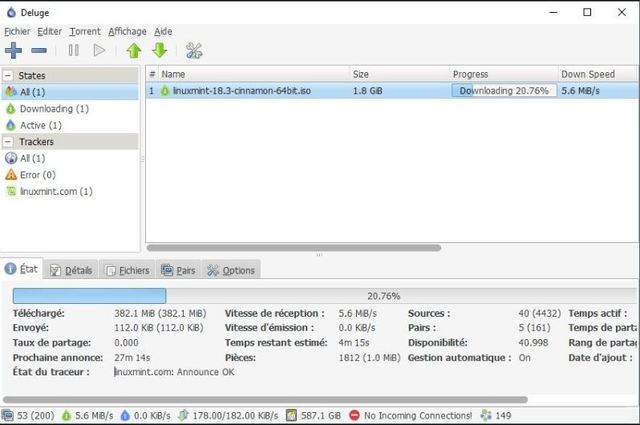Viewport: 640px width, 425px height.
Task: Click the Add torrent plus icon
Action: (x=13, y=50)
